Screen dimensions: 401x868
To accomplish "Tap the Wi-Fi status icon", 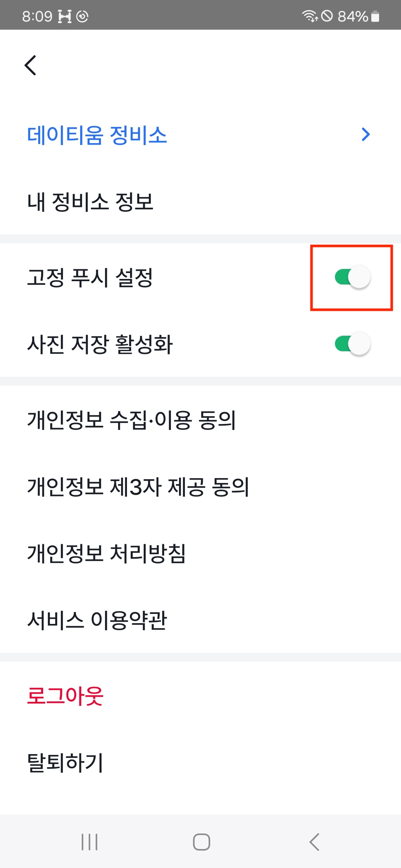I will tap(310, 16).
